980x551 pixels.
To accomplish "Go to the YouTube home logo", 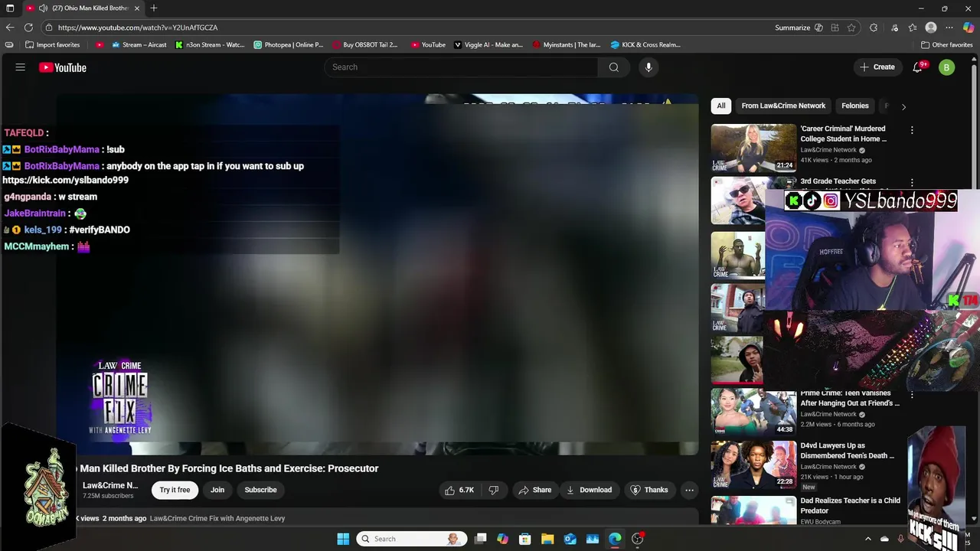I will [63, 67].
